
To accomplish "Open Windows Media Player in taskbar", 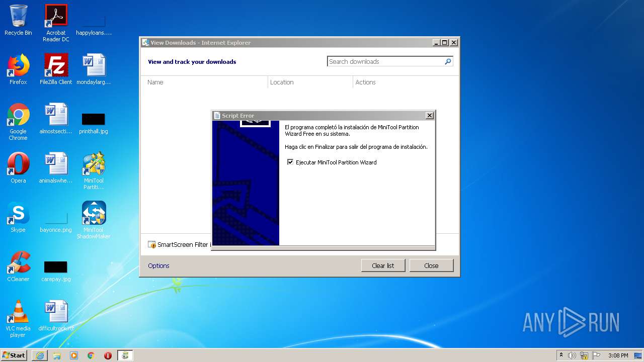I will pos(74,355).
